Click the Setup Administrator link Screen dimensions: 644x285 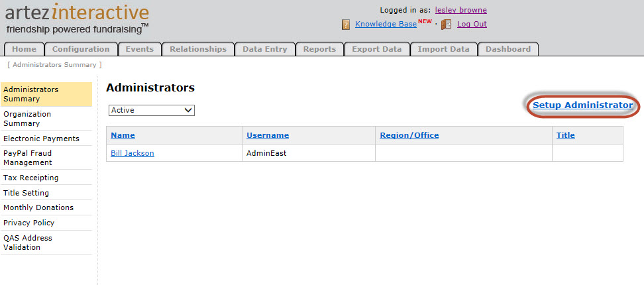(582, 105)
